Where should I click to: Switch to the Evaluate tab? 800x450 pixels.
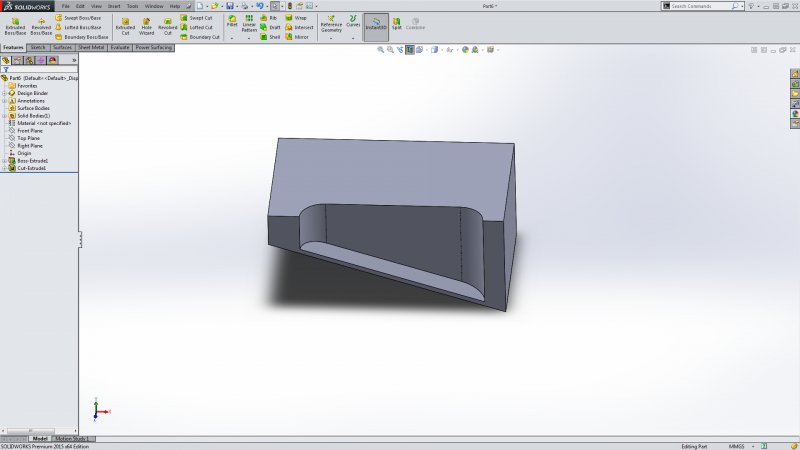(x=120, y=47)
